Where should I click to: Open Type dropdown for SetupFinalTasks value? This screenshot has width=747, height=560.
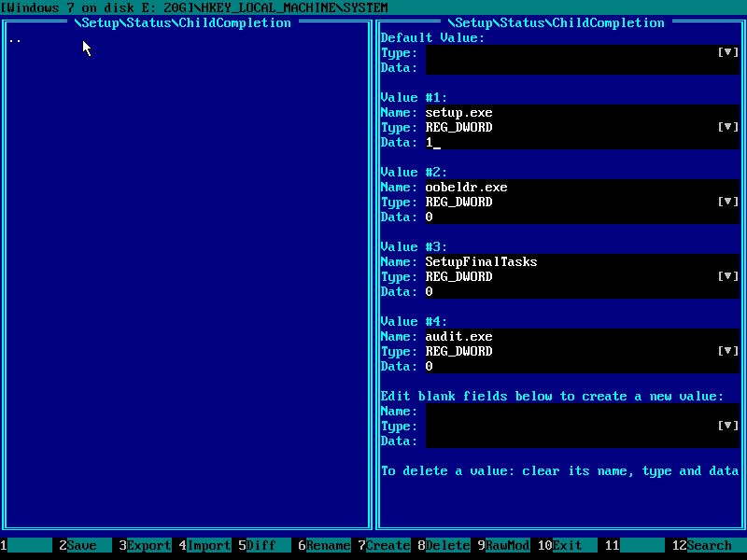click(728, 276)
